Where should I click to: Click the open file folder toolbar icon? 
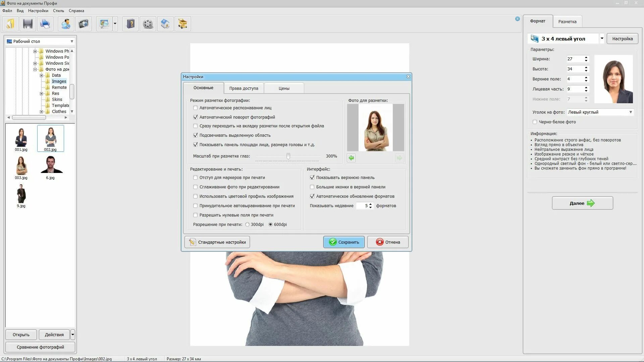(10, 24)
